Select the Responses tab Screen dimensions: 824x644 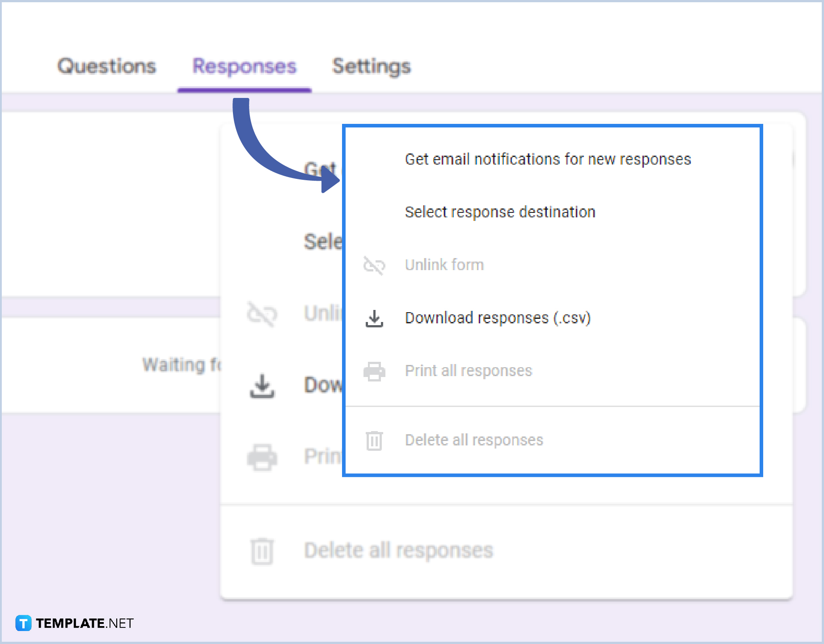click(244, 66)
